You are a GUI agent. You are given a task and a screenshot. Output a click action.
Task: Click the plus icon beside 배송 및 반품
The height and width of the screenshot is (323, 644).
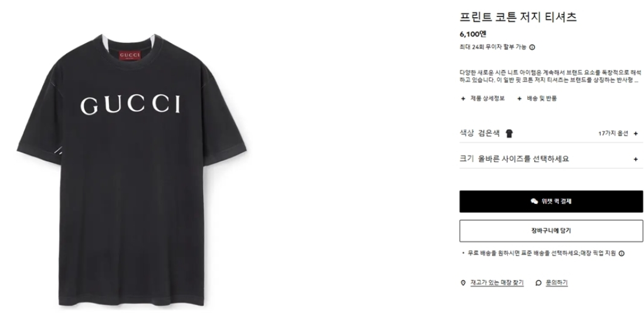click(520, 98)
